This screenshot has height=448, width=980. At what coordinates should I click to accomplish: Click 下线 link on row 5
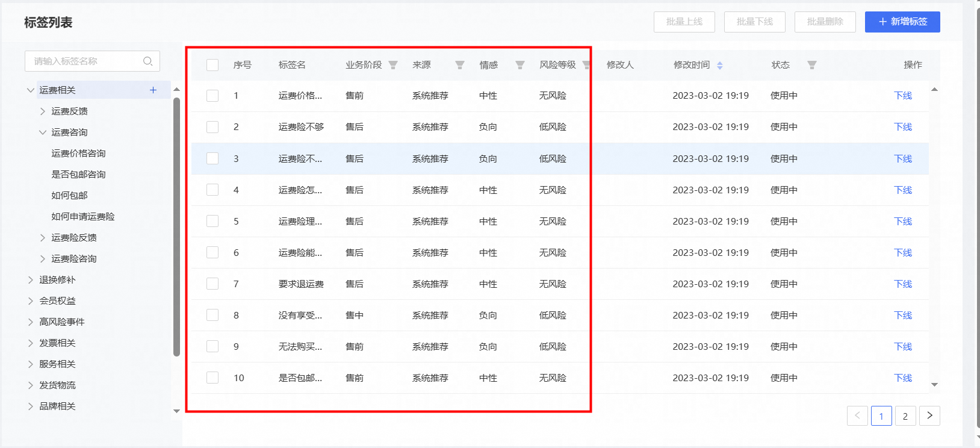coord(903,221)
